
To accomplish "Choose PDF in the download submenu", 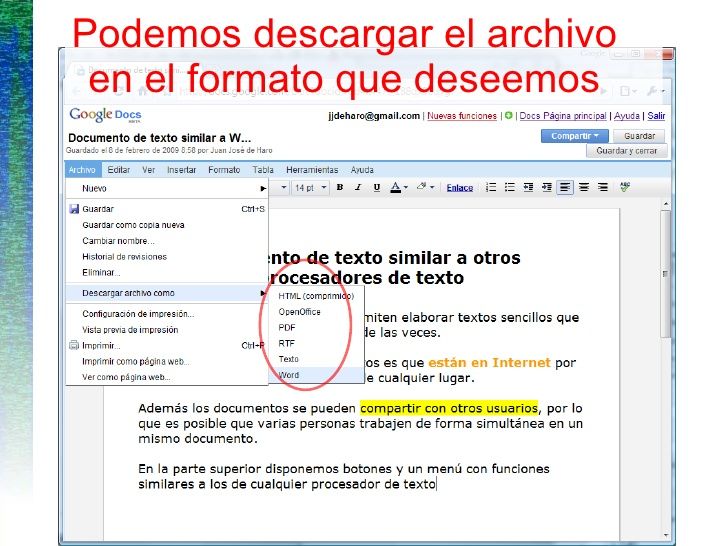I will (x=287, y=327).
